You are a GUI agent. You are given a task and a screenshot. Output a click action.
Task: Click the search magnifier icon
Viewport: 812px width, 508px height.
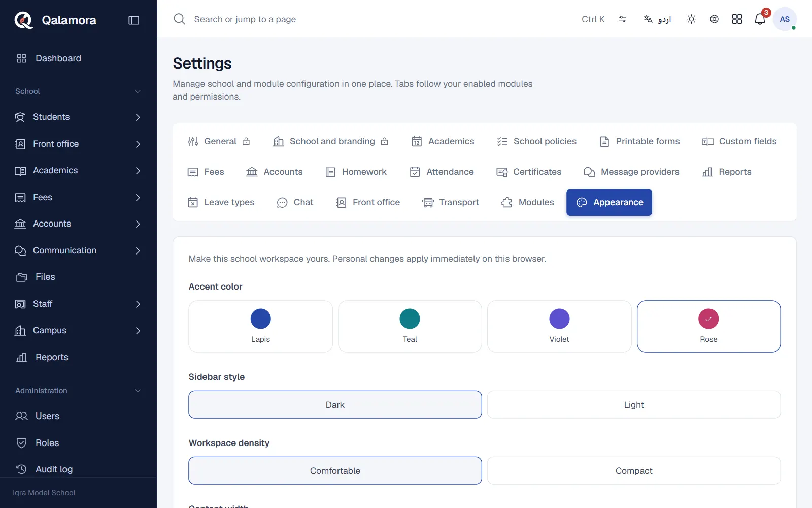click(x=179, y=19)
